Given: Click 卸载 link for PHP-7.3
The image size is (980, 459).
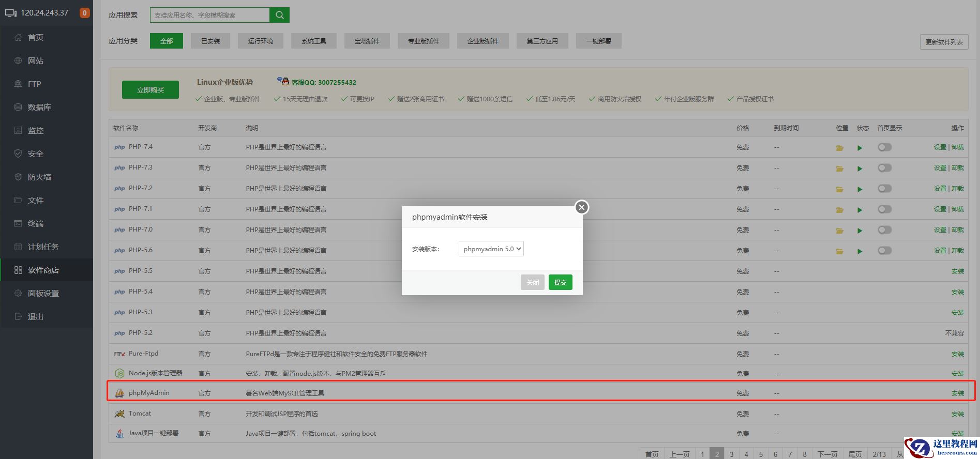Looking at the screenshot, I should pos(958,168).
